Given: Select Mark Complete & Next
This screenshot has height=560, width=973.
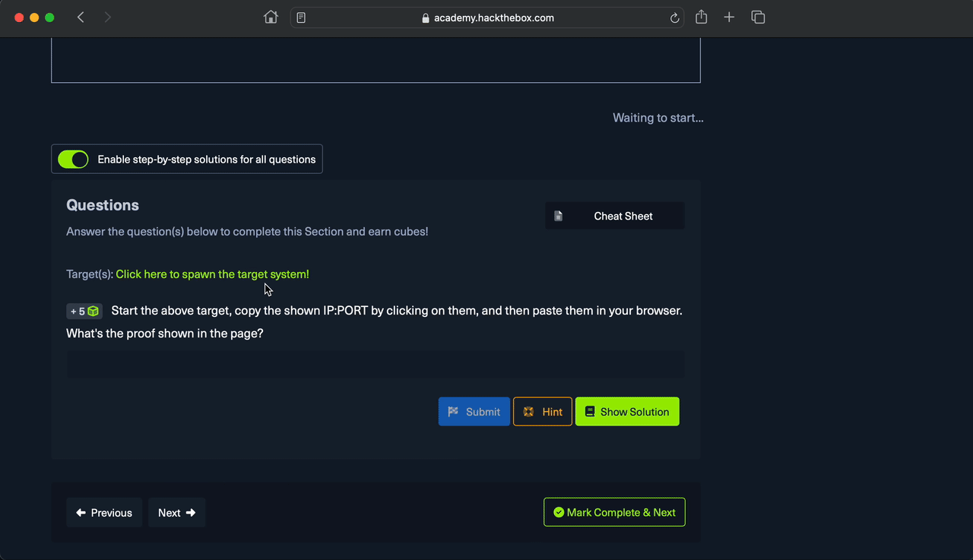Looking at the screenshot, I should (x=614, y=512).
